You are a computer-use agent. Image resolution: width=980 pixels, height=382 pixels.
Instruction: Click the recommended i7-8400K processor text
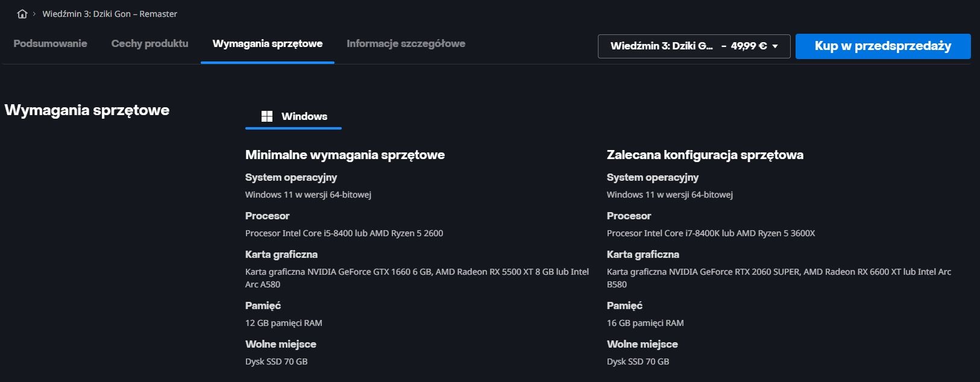click(x=711, y=233)
